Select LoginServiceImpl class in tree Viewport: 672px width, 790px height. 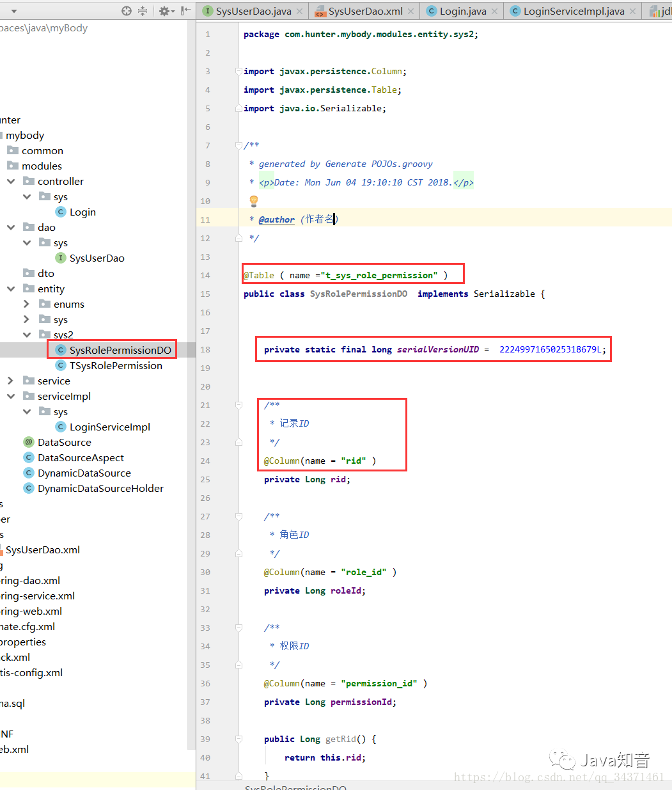pyautogui.click(x=110, y=427)
